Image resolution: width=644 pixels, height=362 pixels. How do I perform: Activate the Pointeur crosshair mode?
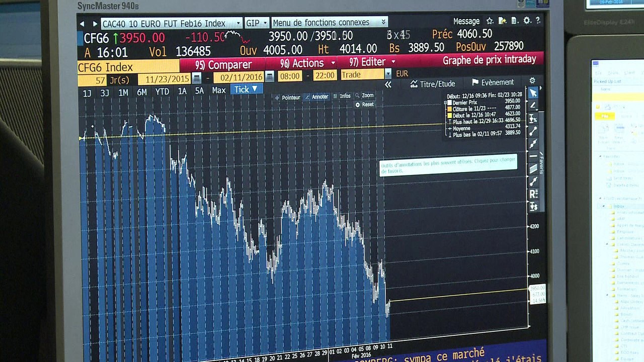pyautogui.click(x=287, y=98)
